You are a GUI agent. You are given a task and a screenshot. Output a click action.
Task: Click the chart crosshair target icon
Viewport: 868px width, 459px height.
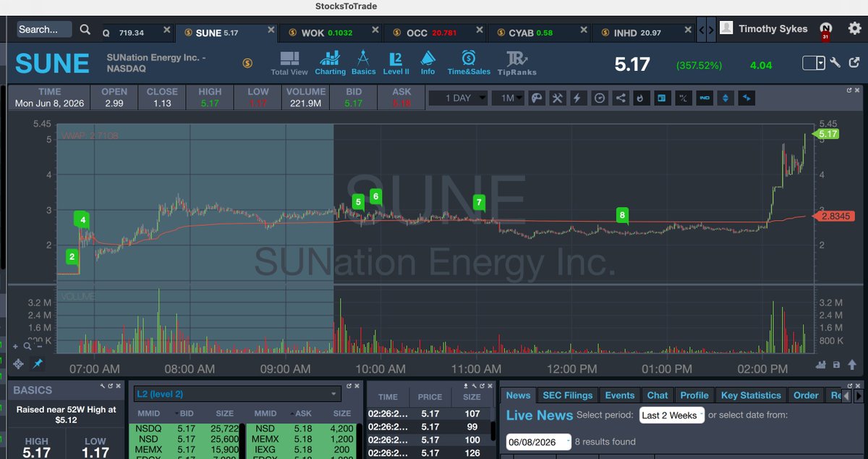18,363
